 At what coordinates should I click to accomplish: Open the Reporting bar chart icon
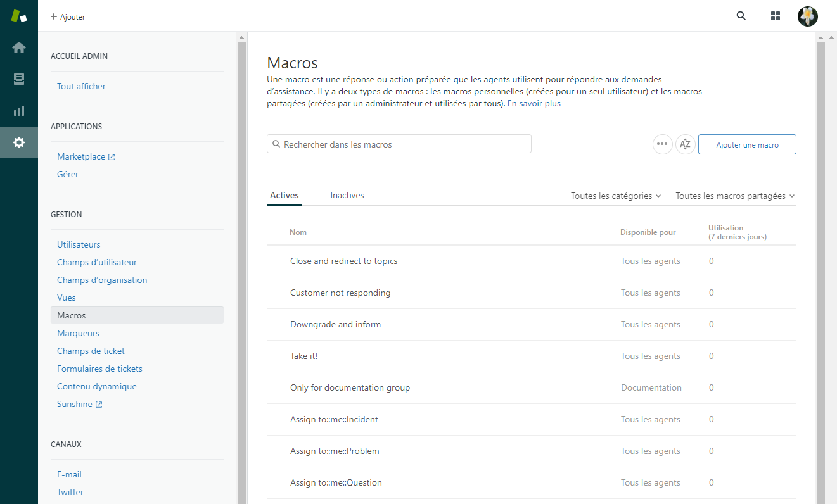coord(19,111)
